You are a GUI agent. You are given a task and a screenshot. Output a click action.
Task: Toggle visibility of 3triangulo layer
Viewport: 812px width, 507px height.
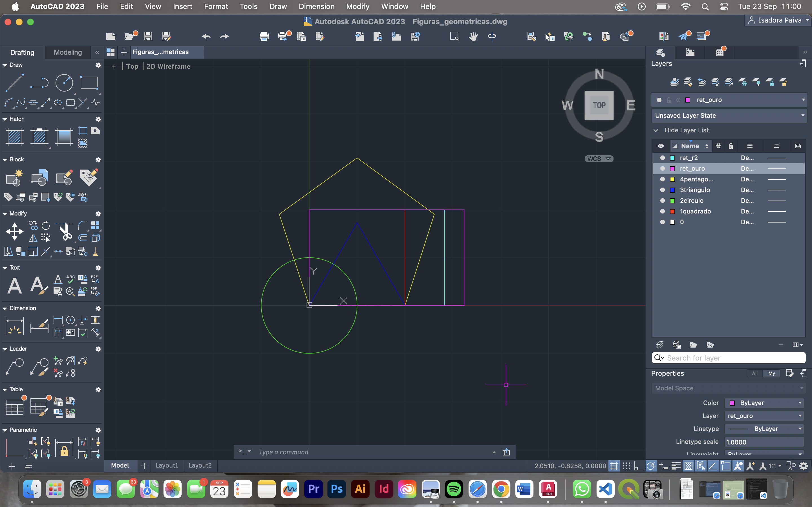coord(662,190)
